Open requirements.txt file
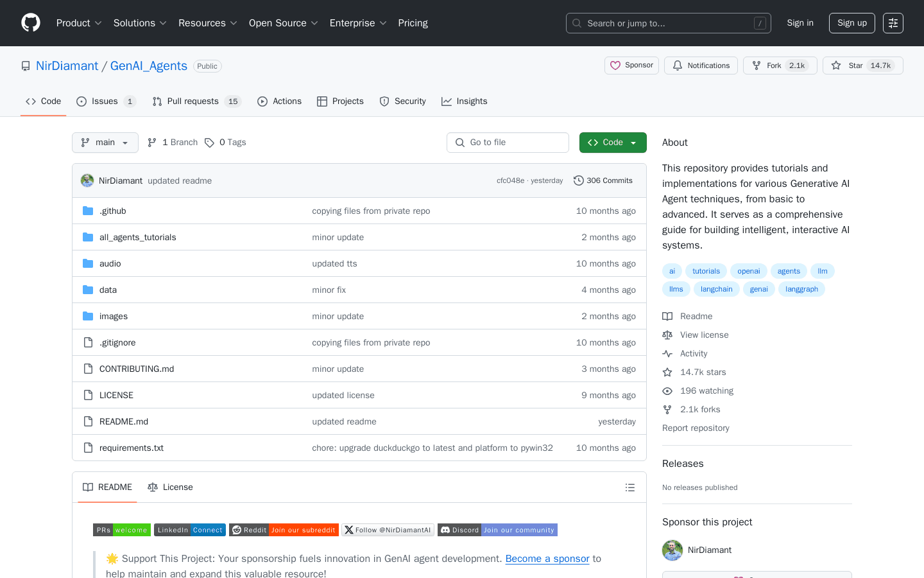Viewport: 924px width, 578px height. tap(132, 448)
